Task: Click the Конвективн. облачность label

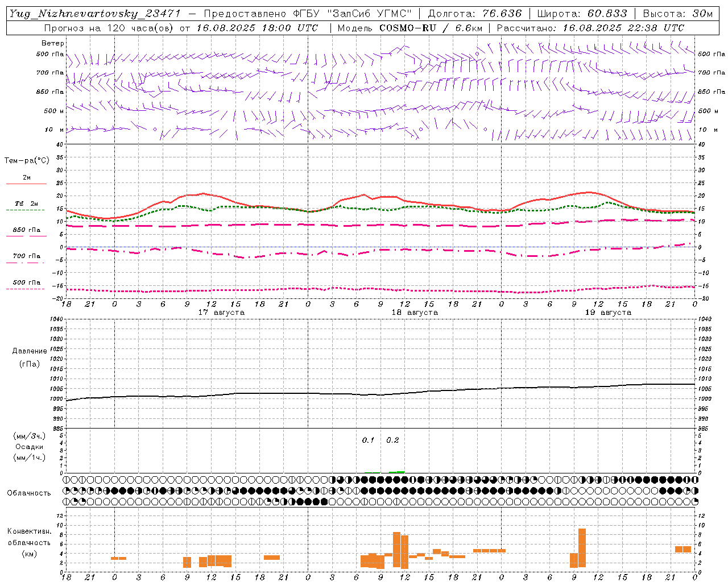Action: [x=29, y=537]
